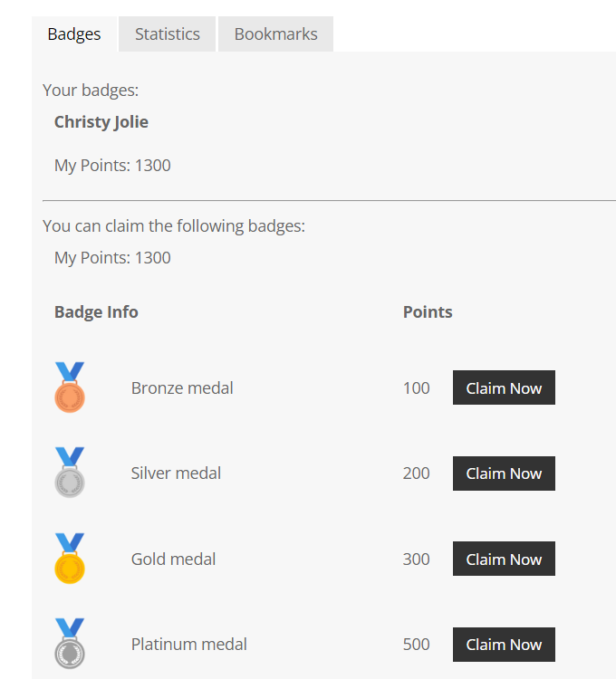Click the Bronze medal label text
Screen dimensions: 616x679
[182, 388]
